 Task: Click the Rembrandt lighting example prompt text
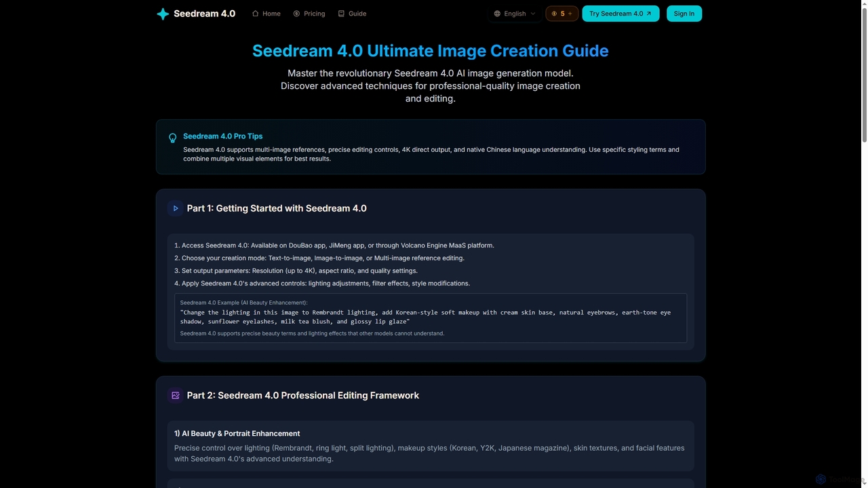click(425, 317)
